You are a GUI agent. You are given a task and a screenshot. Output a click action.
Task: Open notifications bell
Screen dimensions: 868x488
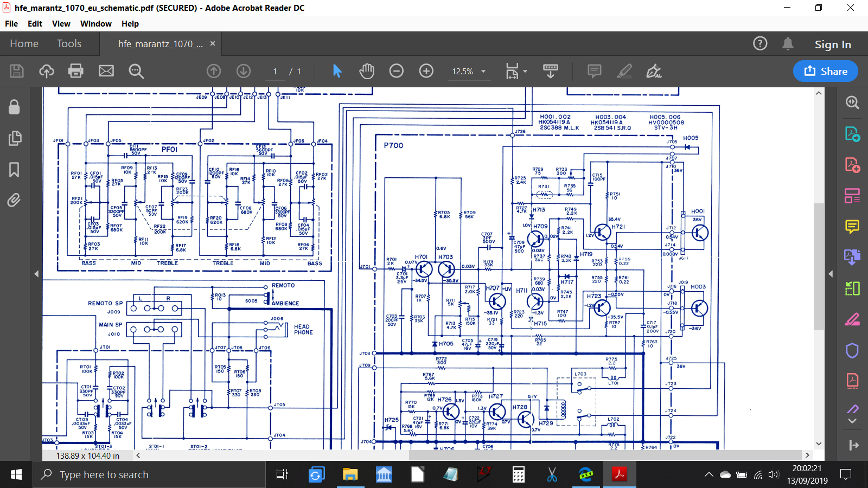coord(788,43)
